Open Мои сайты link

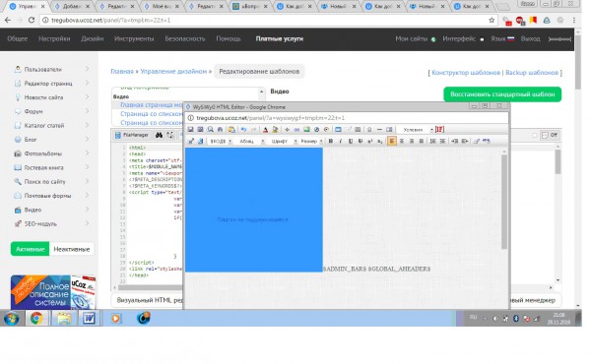(411, 38)
